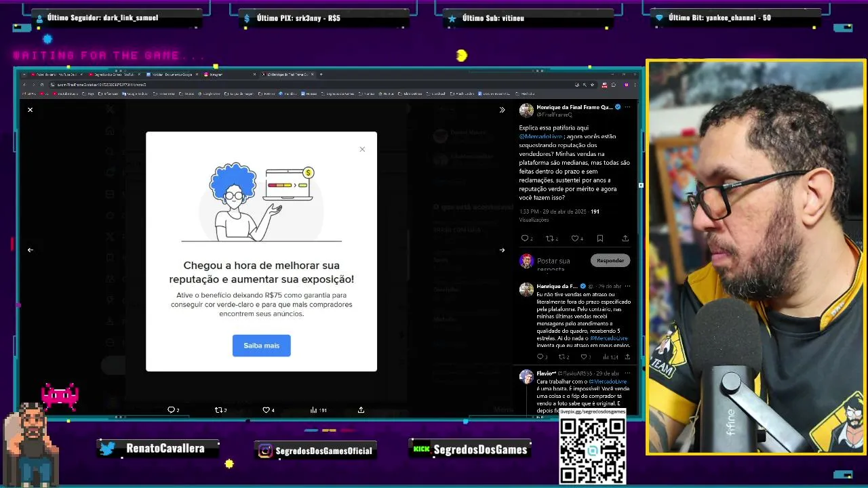Viewport: 868px width, 488px height.
Task: Open more options on Henrique's reply post
Action: click(627, 286)
